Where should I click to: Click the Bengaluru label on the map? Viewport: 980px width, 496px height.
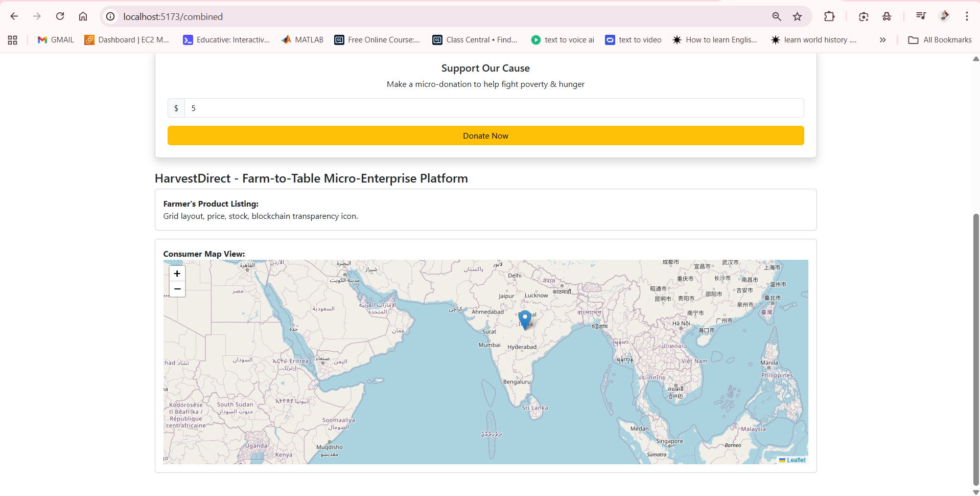(x=517, y=382)
